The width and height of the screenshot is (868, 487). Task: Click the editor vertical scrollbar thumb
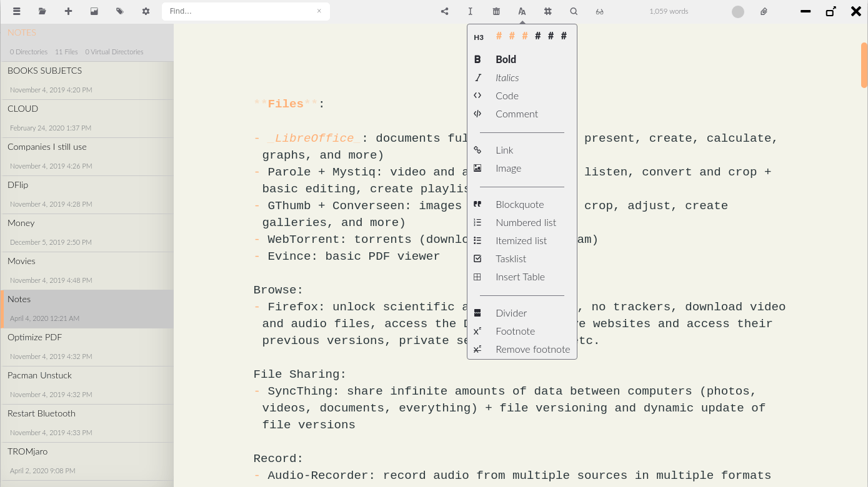click(864, 65)
